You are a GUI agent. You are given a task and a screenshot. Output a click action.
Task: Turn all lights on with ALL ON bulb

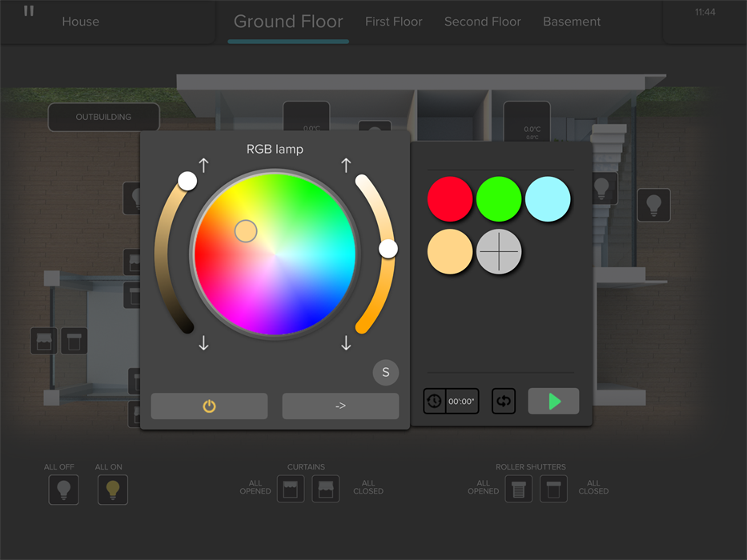coord(113,490)
